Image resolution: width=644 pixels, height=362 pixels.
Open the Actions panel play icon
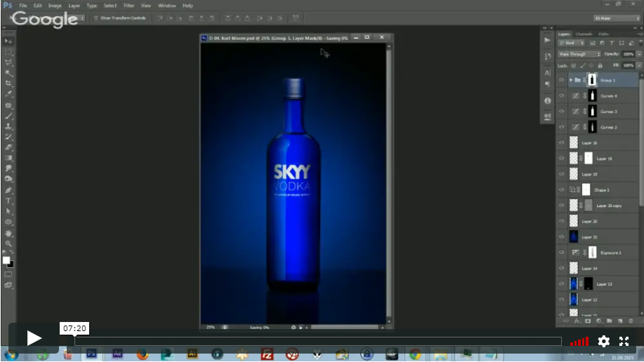(547, 40)
